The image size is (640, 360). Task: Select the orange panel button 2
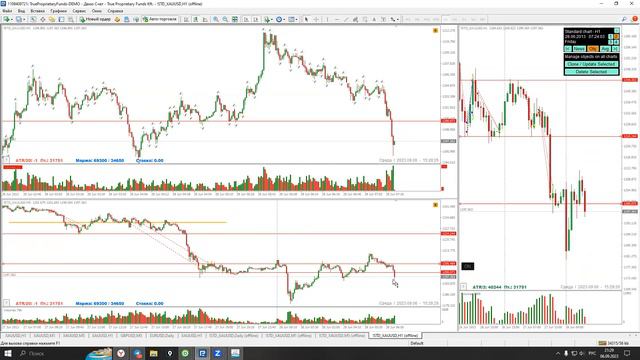click(616, 37)
